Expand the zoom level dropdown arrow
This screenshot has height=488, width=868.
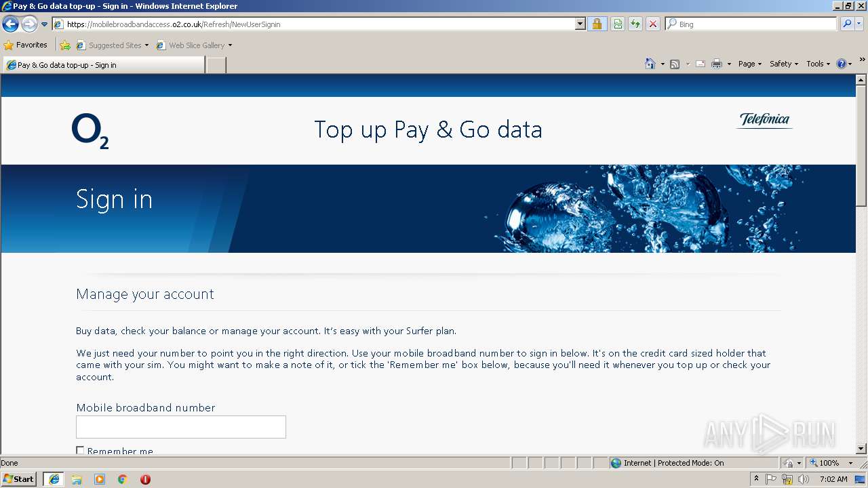[850, 463]
